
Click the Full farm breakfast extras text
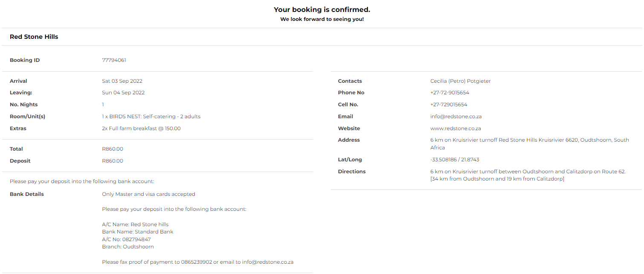(x=141, y=128)
